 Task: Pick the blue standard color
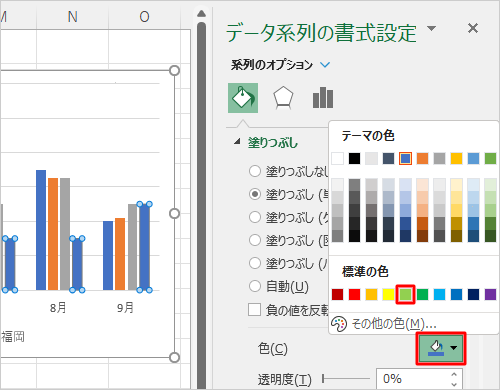click(x=456, y=294)
